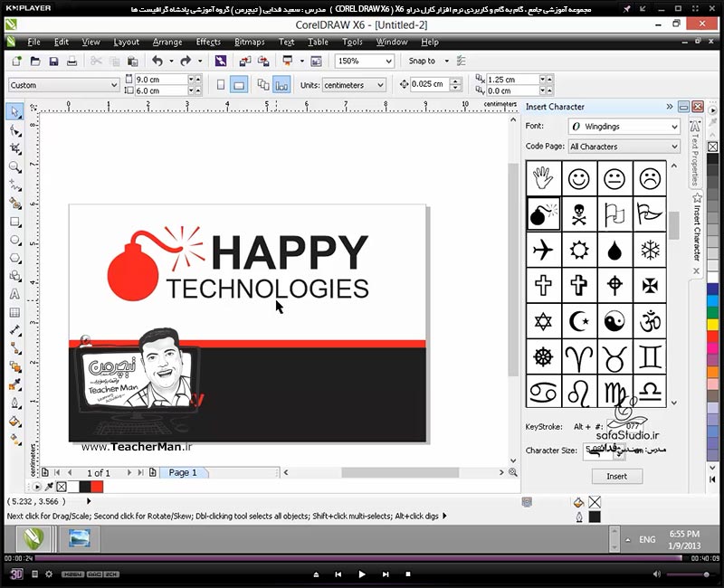Screen dimensions: 724x588
Task: Select the Color Eyedropper tool
Action: (x=14, y=384)
